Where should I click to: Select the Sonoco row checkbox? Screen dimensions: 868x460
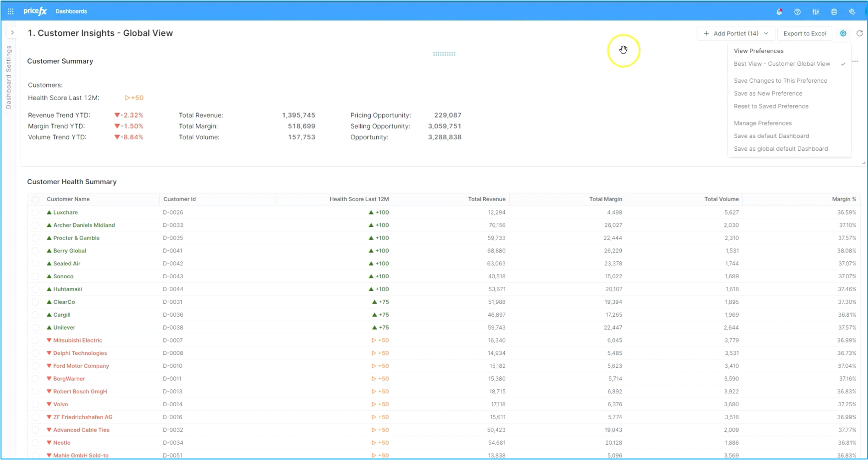[35, 277]
